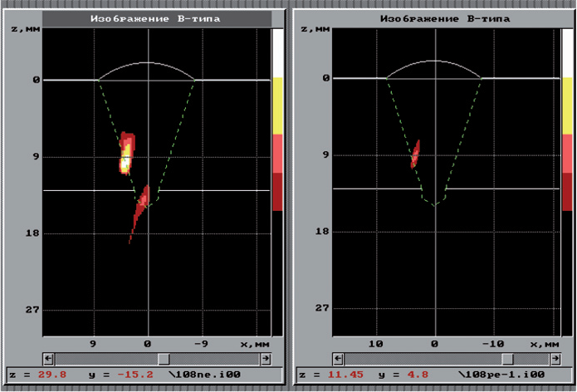577x392 pixels.
Task: Click the red defect echo in right image
Action: pyautogui.click(x=415, y=154)
